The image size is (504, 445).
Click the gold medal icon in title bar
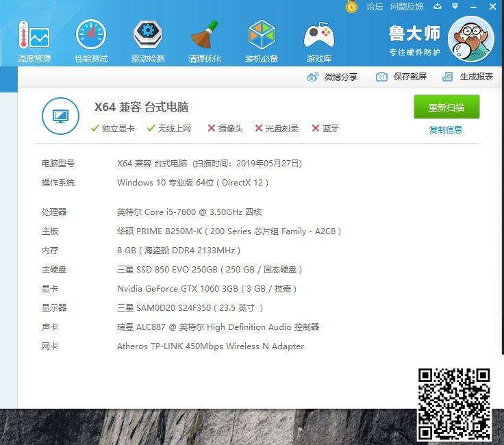pos(351,6)
